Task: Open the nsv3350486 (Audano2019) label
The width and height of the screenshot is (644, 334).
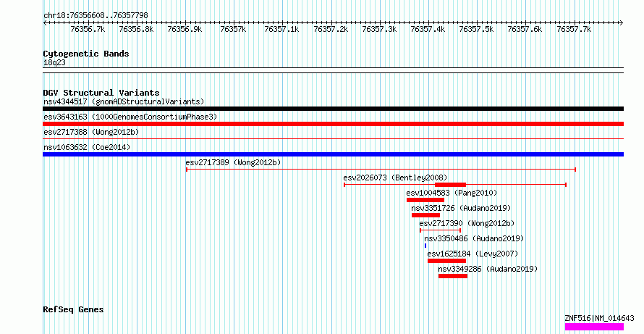Action: pos(475,238)
